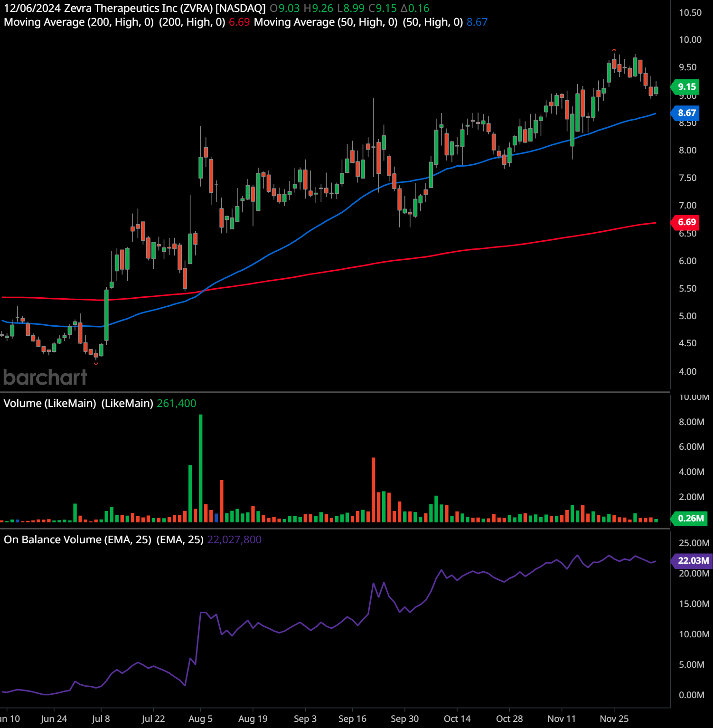Viewport: 713px width, 728px height.
Task: Click the divider between price and volume panes
Action: point(335,392)
